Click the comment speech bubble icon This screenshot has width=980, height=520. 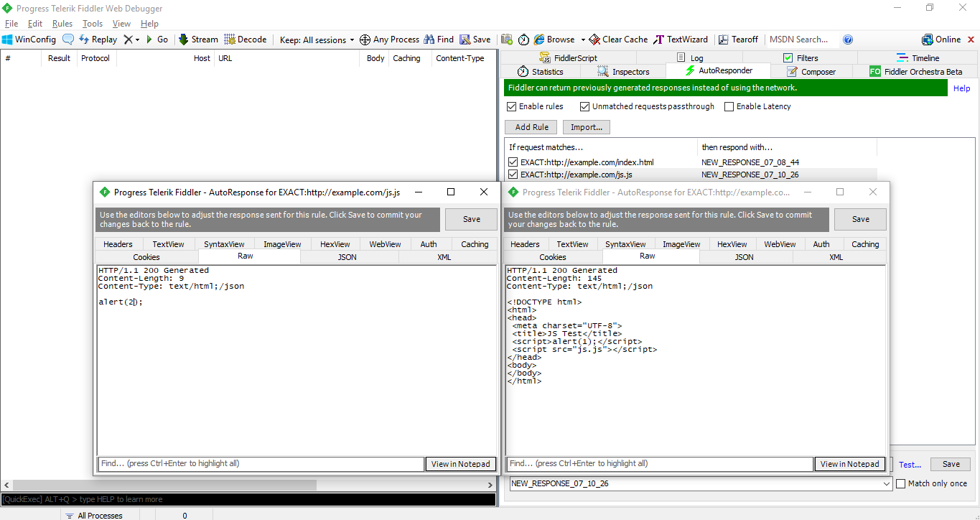[68, 40]
